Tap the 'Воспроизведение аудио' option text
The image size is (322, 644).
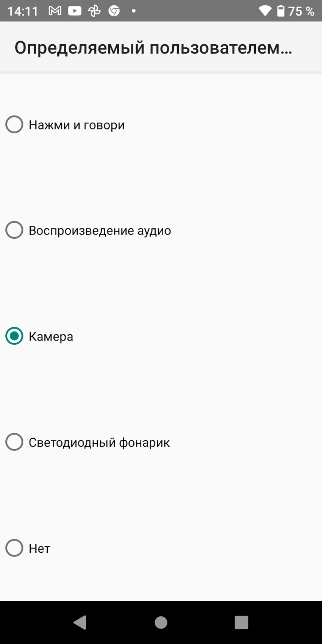[100, 230]
